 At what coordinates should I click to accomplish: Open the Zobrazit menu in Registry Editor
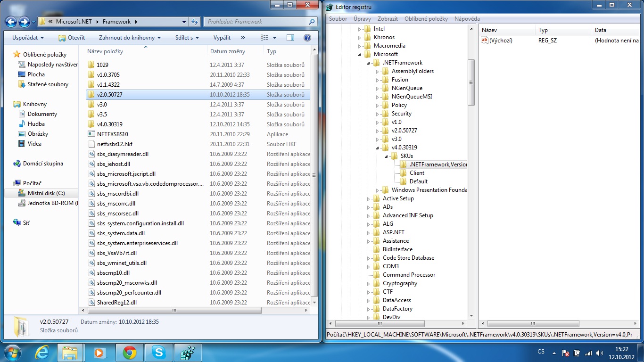click(x=388, y=19)
